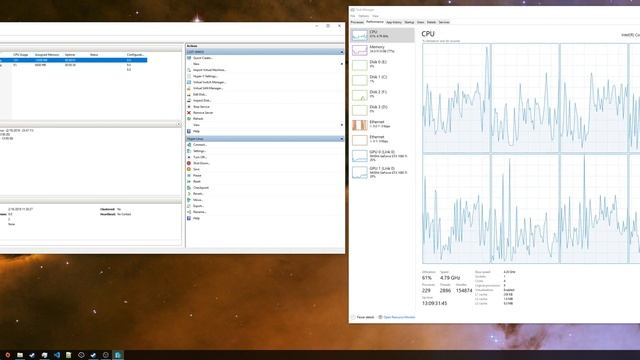The image size is (640, 360).
Task: Select Disk 3 in performance sidebar
Action: click(382, 110)
